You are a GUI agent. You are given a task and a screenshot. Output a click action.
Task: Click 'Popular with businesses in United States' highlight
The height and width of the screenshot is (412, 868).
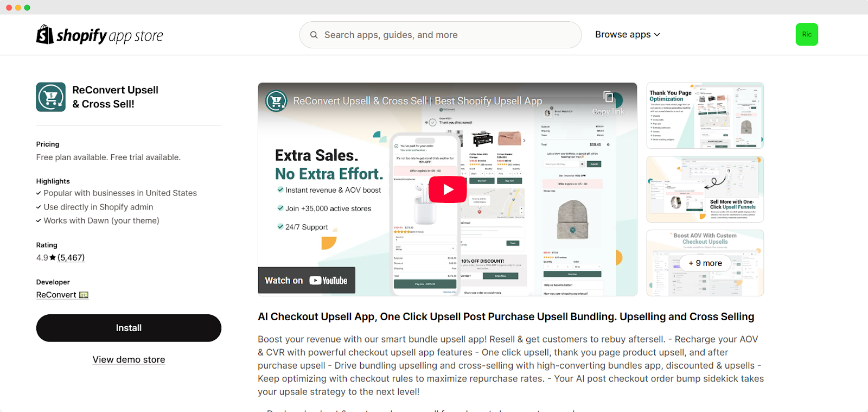(120, 193)
